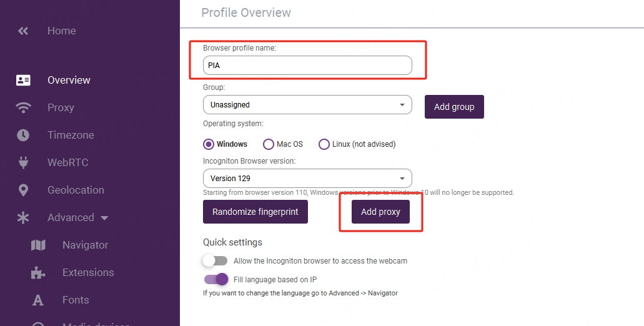Viewport: 644px width, 326px height.
Task: Choose Linux (not advised) operating system
Action: [324, 144]
